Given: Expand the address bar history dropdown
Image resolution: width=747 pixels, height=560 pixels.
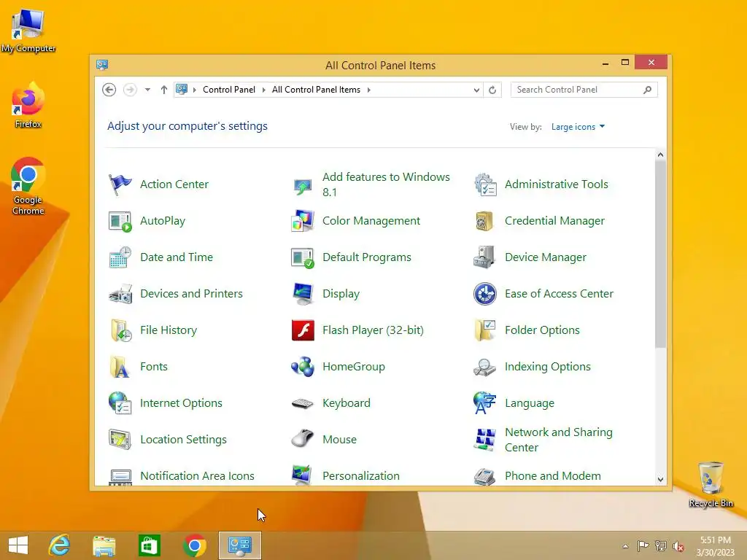Looking at the screenshot, I should point(476,90).
